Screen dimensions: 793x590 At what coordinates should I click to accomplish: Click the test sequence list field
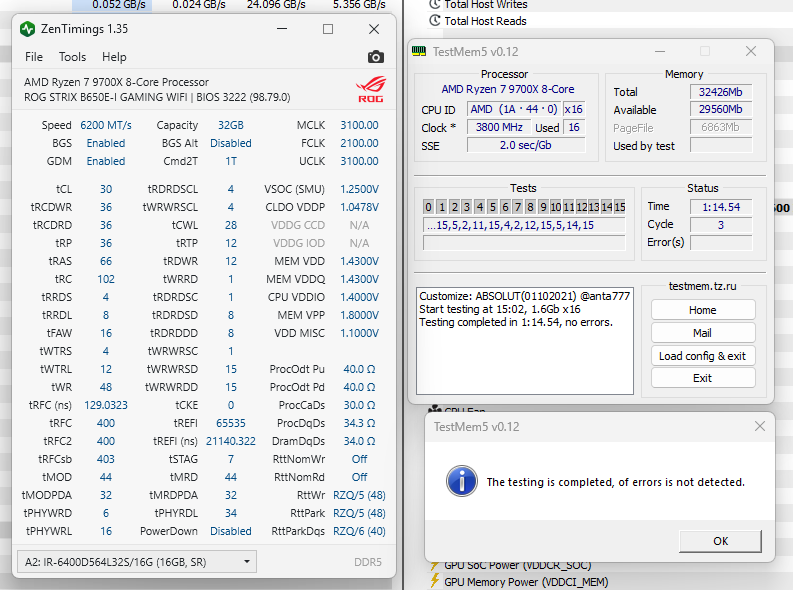click(x=524, y=225)
